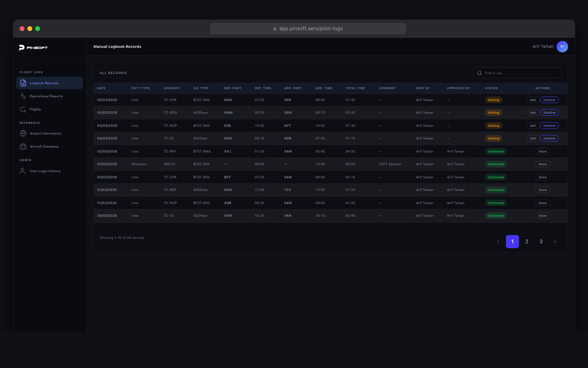The height and width of the screenshot is (368, 588).
Task: Click the Aircraft Database icon
Action: (23, 146)
